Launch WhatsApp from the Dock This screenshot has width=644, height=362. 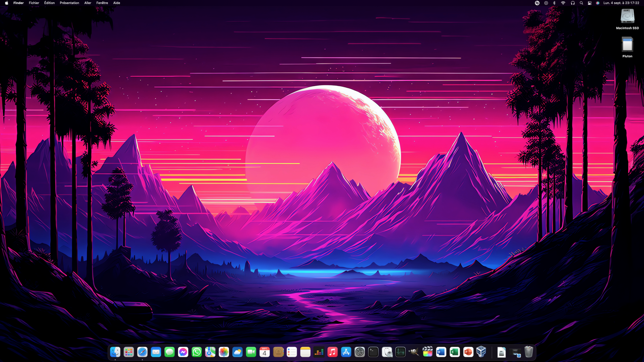(197, 352)
